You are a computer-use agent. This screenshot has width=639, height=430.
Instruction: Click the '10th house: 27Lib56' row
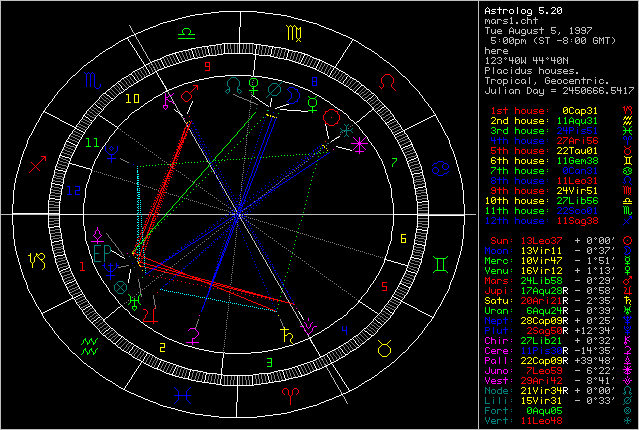[x=559, y=201]
